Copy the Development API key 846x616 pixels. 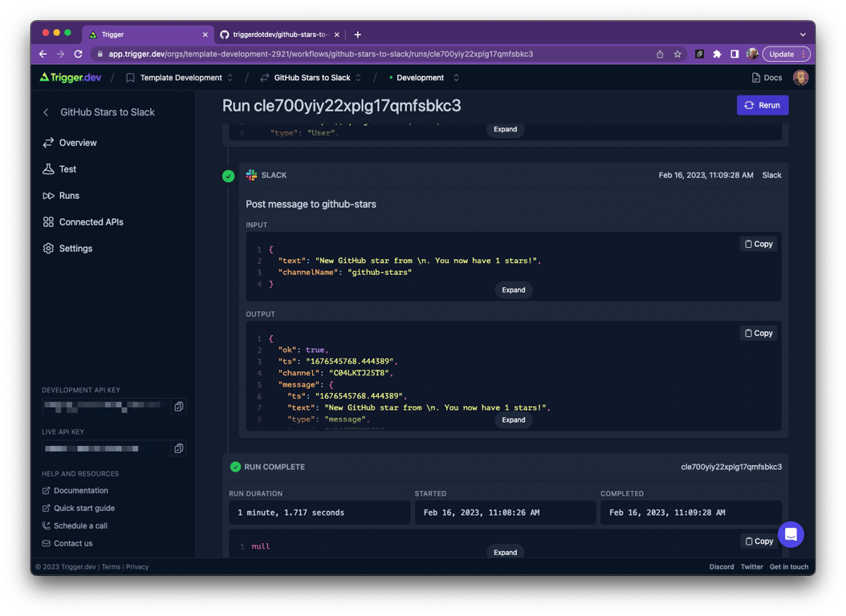178,407
